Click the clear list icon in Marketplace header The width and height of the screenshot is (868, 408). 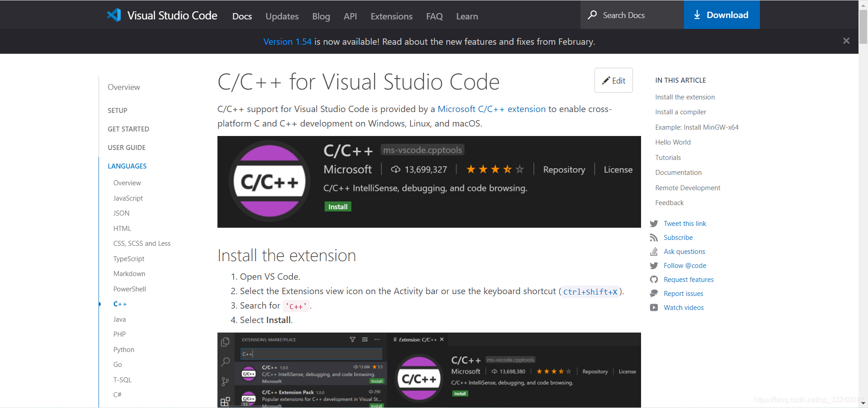pos(365,339)
